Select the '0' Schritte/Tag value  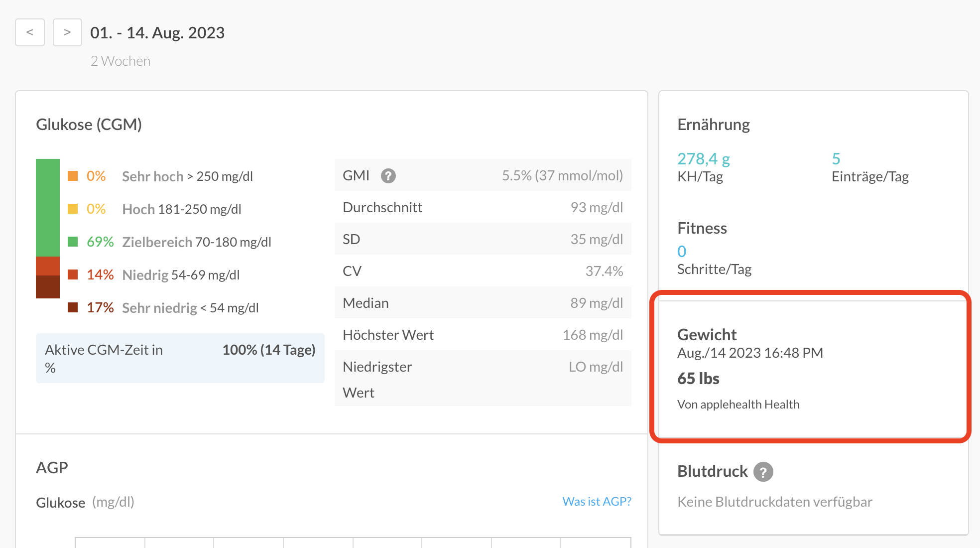point(682,252)
